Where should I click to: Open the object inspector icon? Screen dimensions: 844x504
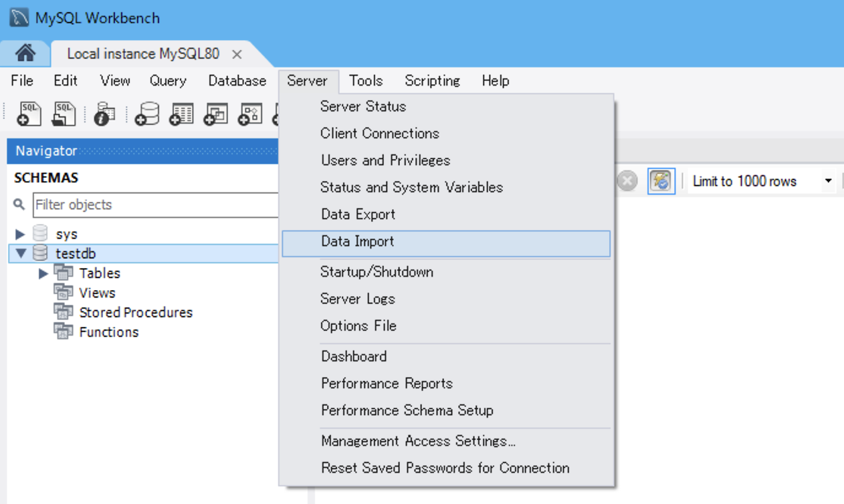point(104,114)
